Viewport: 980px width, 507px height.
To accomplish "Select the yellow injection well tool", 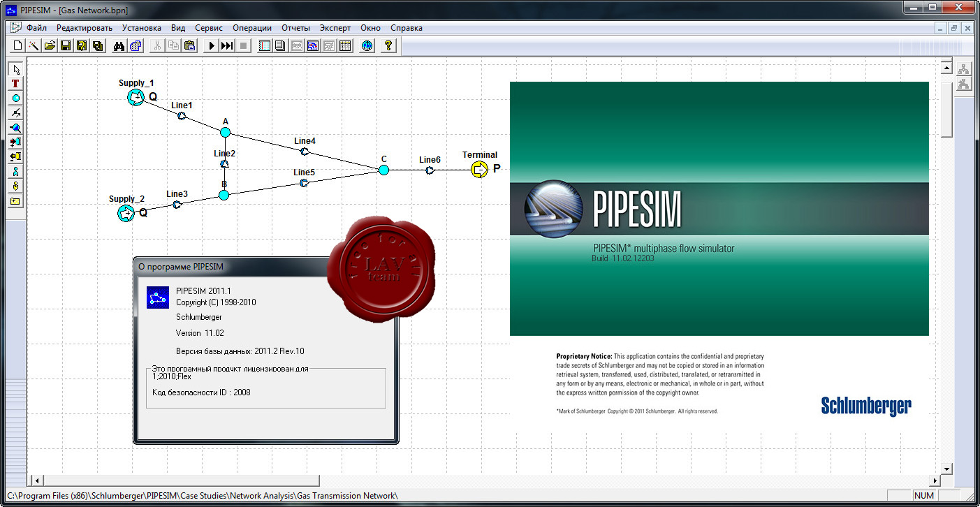I will coord(16,186).
